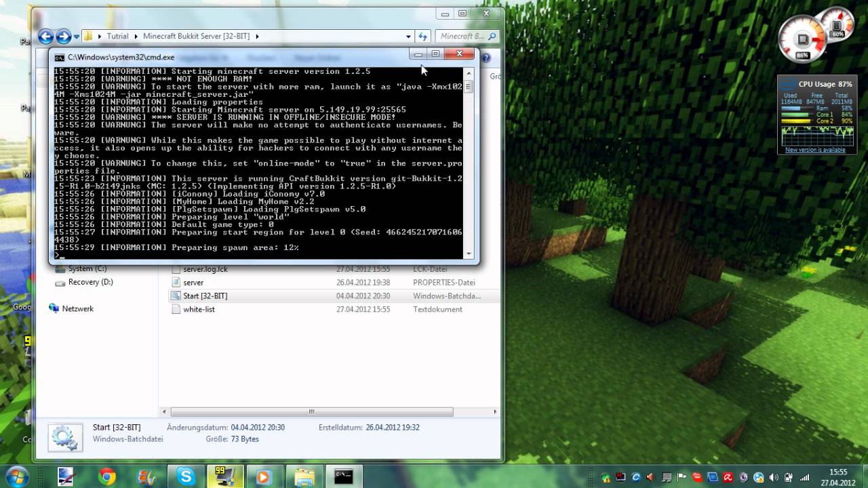The image size is (868, 488).
Task: Open the recent locations dropdown beside Forward
Action: 76,37
